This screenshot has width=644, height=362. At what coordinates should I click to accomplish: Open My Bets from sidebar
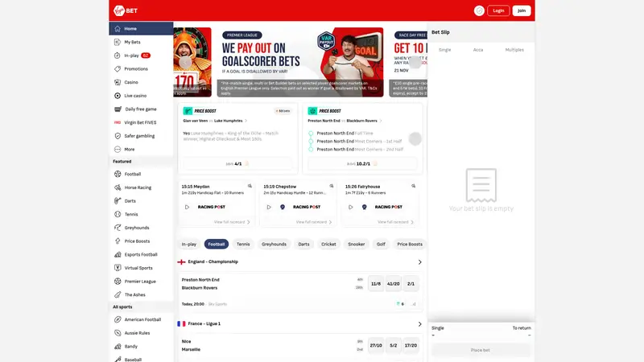(141, 42)
